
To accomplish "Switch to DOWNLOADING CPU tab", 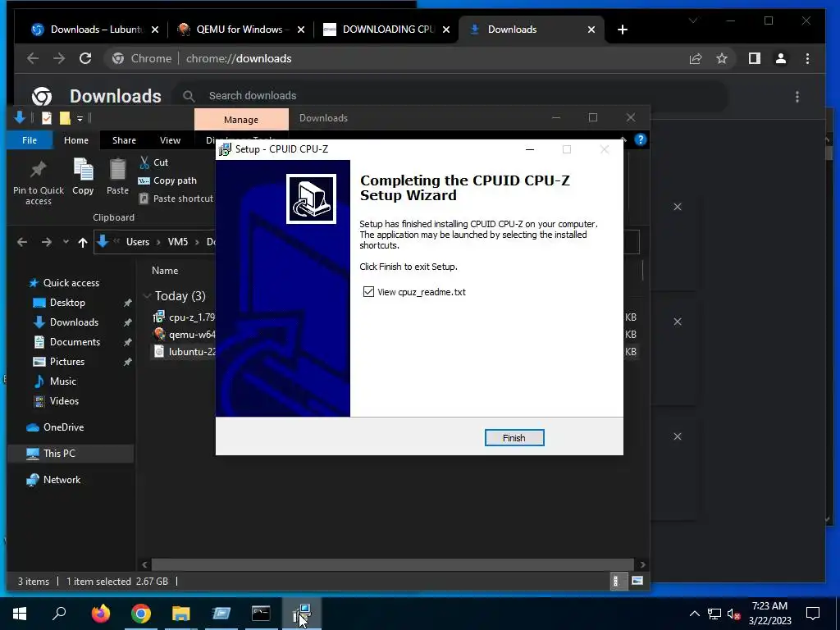I will click(387, 30).
